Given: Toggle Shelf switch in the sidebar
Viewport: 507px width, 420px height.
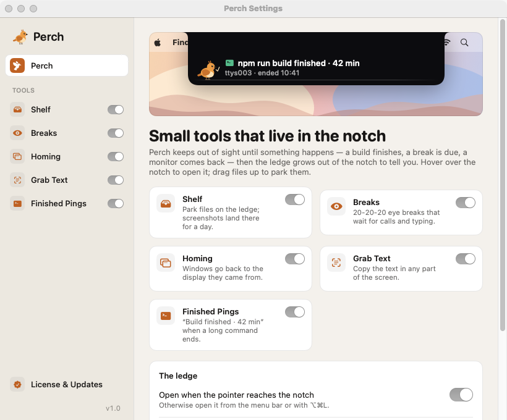Looking at the screenshot, I should 116,109.
